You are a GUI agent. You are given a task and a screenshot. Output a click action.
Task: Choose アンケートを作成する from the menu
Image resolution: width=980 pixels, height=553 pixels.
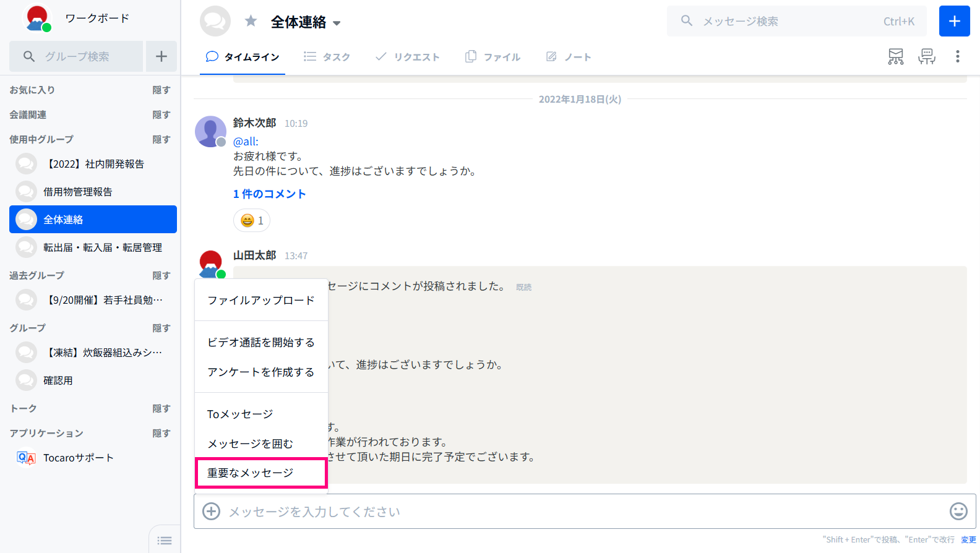point(261,372)
